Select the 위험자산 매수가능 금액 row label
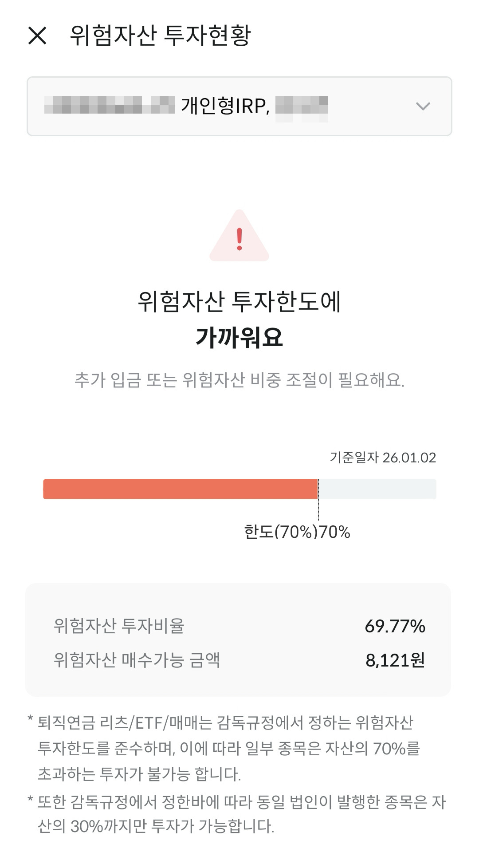 pos(137,660)
